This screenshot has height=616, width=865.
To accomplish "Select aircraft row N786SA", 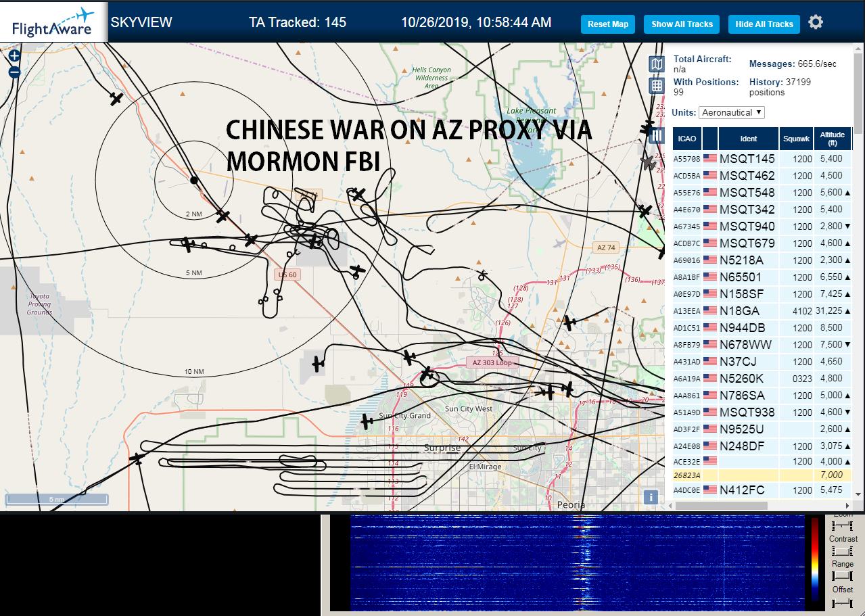I will pos(762,396).
